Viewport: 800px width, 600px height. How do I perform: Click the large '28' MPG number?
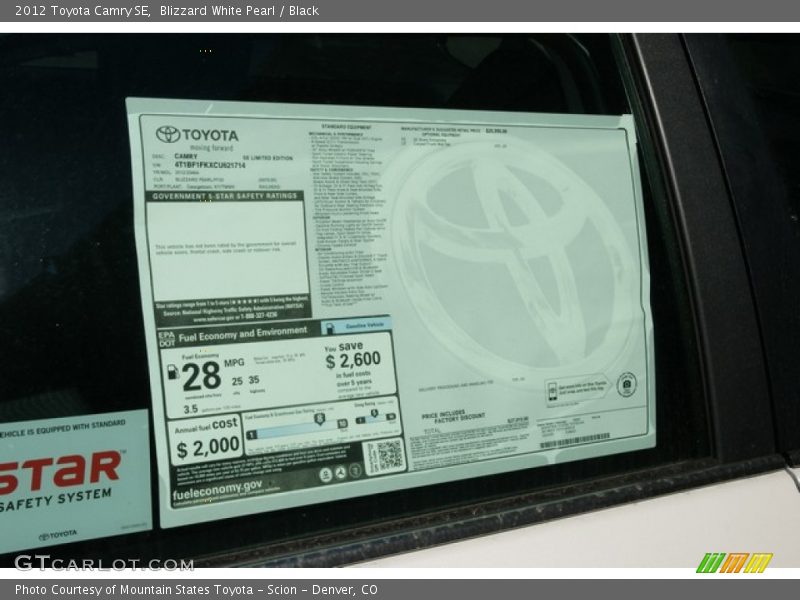(x=201, y=376)
